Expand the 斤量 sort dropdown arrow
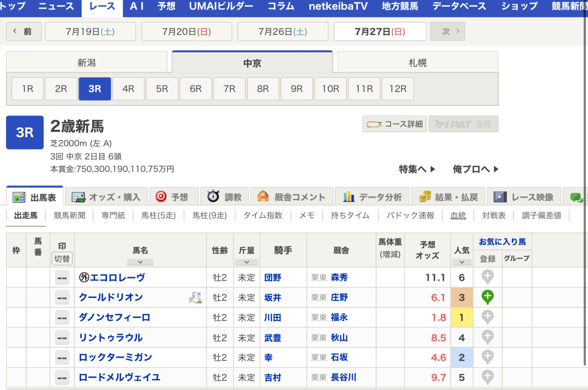 click(x=246, y=262)
